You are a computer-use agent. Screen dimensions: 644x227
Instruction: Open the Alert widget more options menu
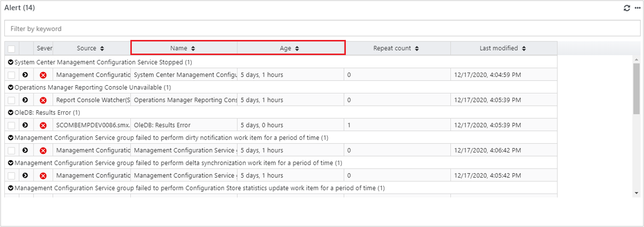(x=637, y=8)
